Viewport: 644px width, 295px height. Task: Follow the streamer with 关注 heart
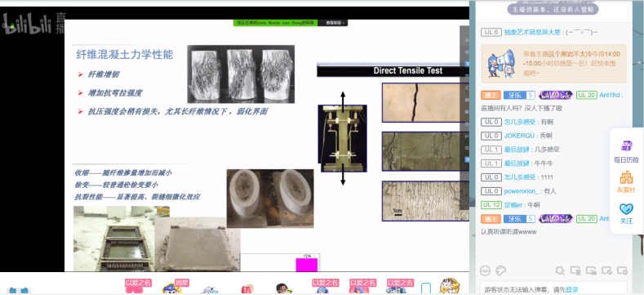point(626,213)
